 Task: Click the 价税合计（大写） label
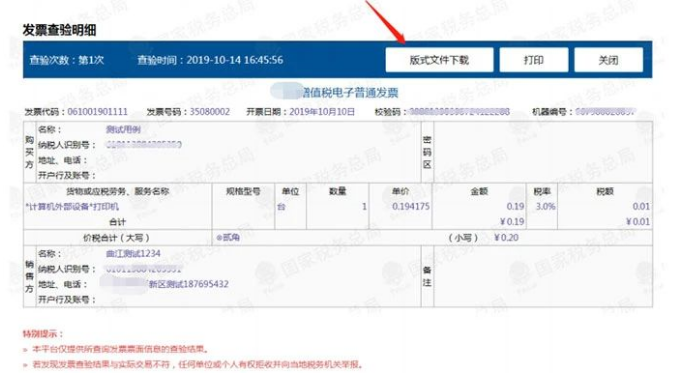(117, 238)
